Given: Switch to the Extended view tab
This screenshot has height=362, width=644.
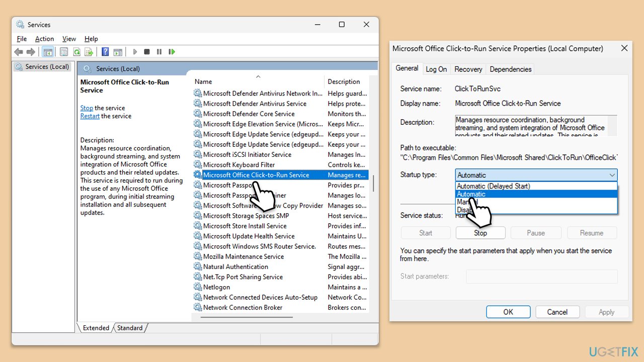Looking at the screenshot, I should 96,328.
